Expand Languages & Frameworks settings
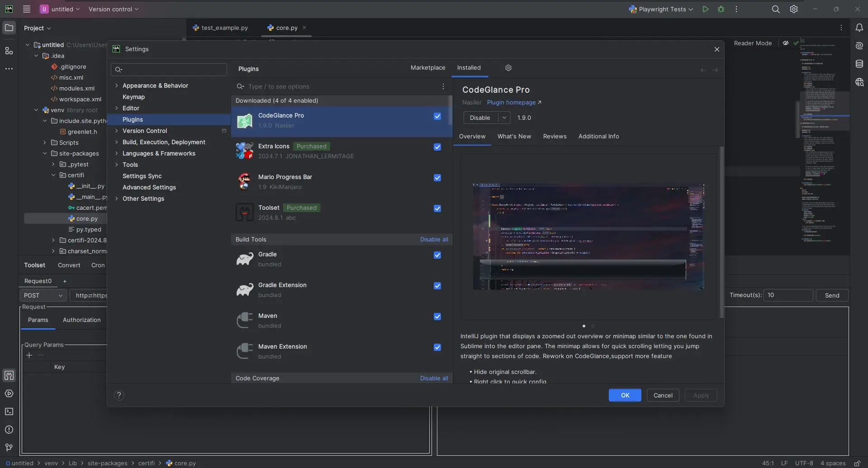868x468 pixels. click(116, 153)
